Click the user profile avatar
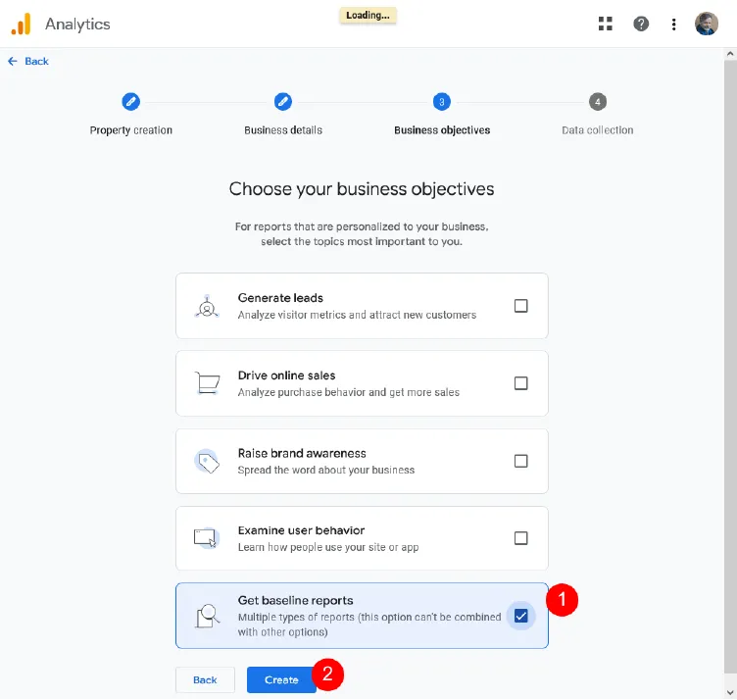 (x=707, y=24)
